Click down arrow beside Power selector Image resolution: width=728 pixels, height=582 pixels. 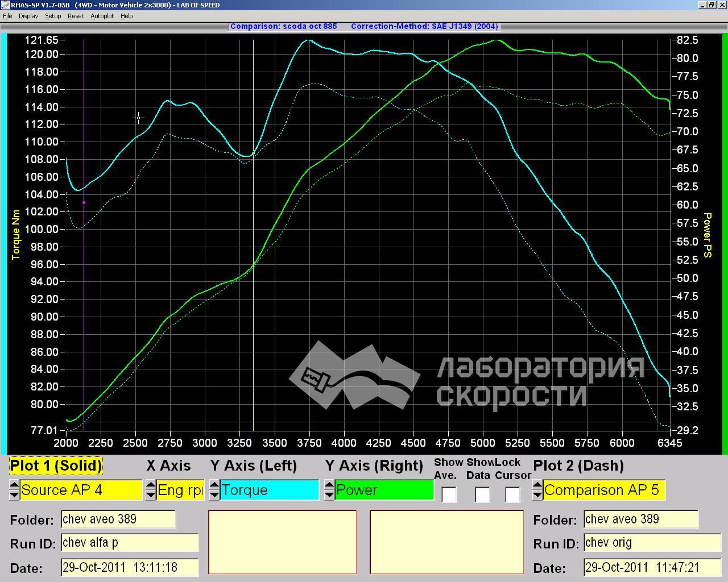point(329,495)
